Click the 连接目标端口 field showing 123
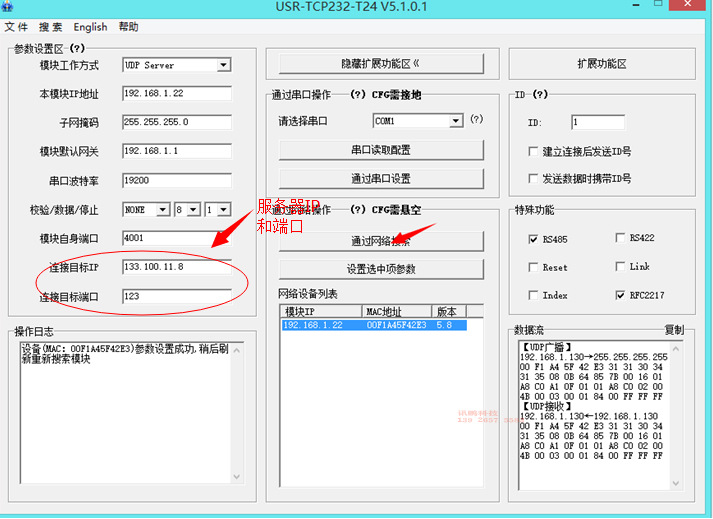The image size is (713, 519). click(177, 297)
